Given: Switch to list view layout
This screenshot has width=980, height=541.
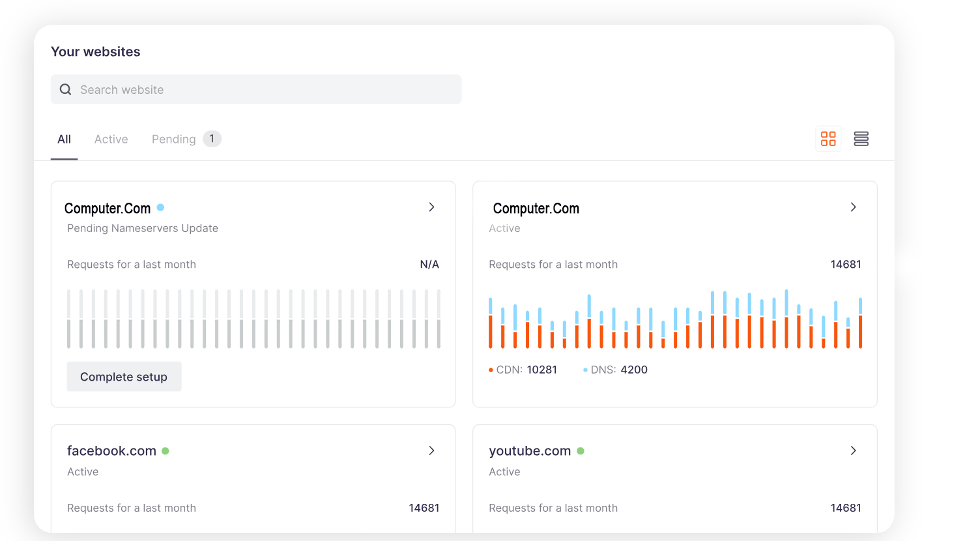Looking at the screenshot, I should click(861, 139).
